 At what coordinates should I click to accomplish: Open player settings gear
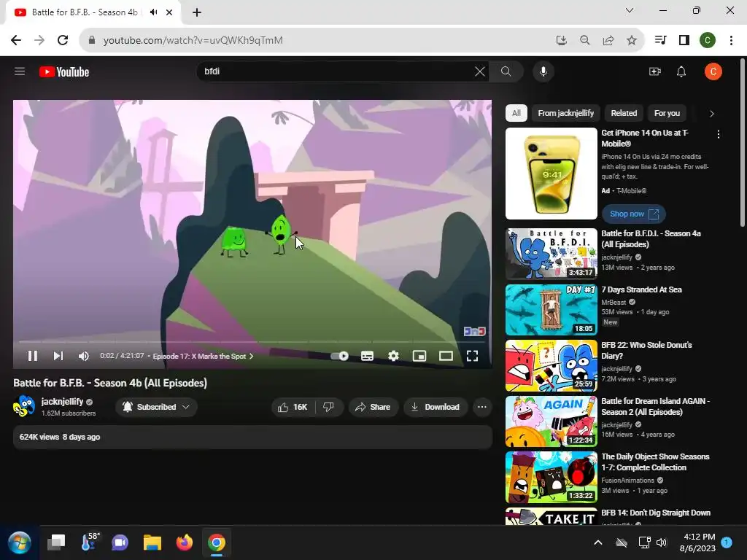pos(393,356)
